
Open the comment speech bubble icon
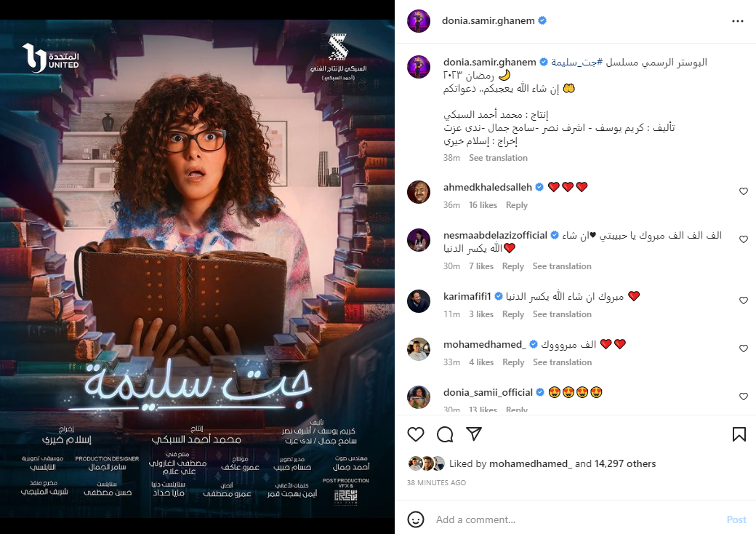445,434
